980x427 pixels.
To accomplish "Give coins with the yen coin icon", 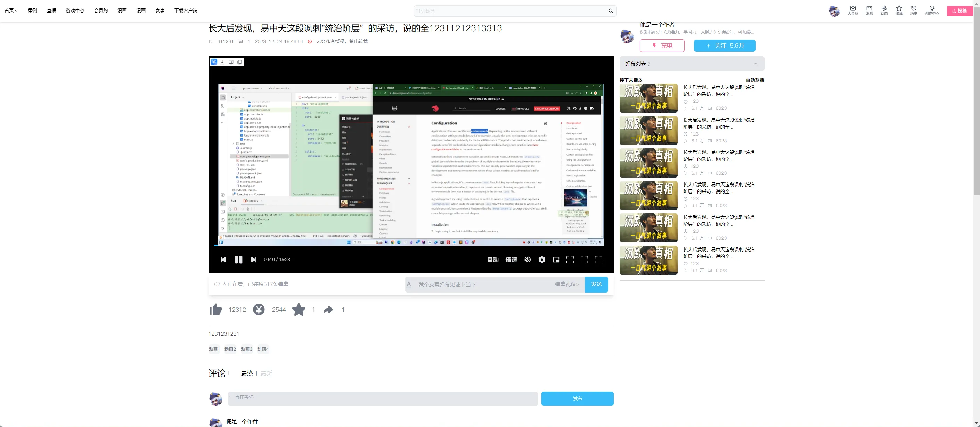I will coord(259,310).
